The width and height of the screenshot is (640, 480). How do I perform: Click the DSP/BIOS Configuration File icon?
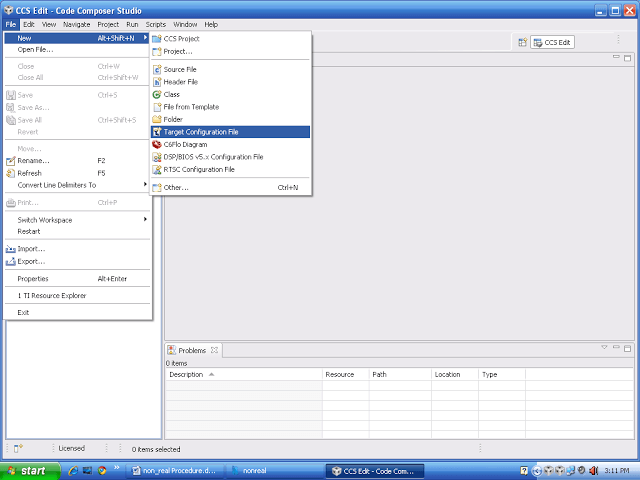click(157, 157)
